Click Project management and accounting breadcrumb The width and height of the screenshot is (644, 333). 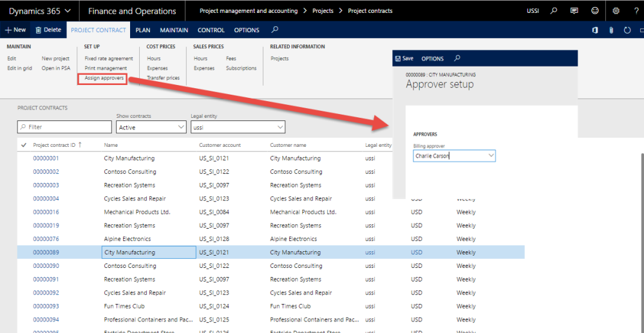click(249, 11)
